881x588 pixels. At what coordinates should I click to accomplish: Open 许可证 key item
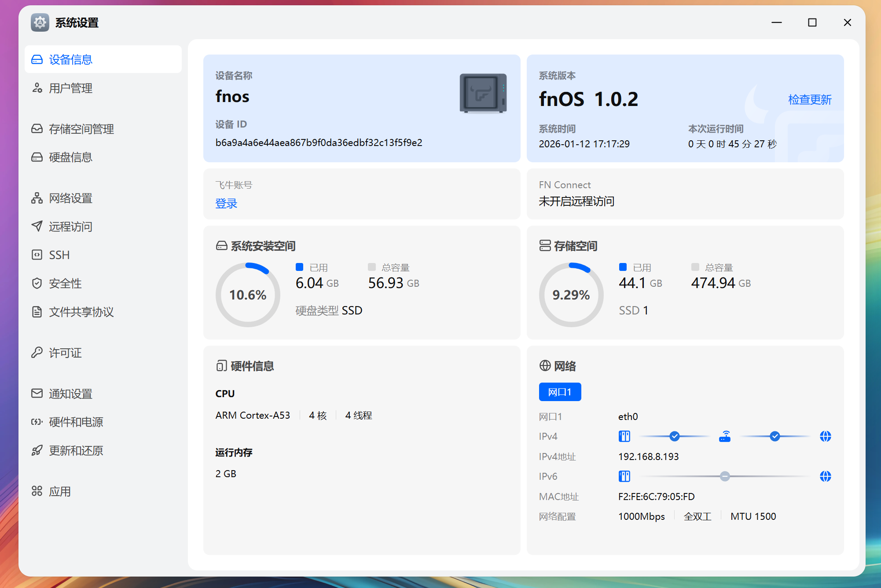click(x=65, y=353)
